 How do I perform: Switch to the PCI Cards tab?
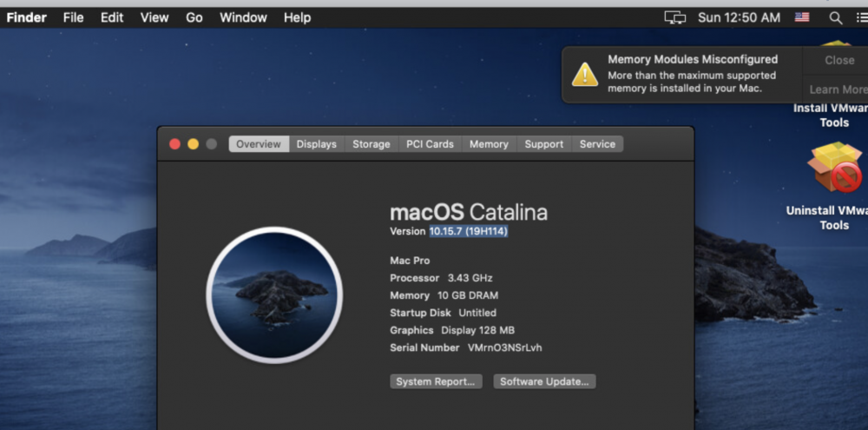click(x=431, y=144)
